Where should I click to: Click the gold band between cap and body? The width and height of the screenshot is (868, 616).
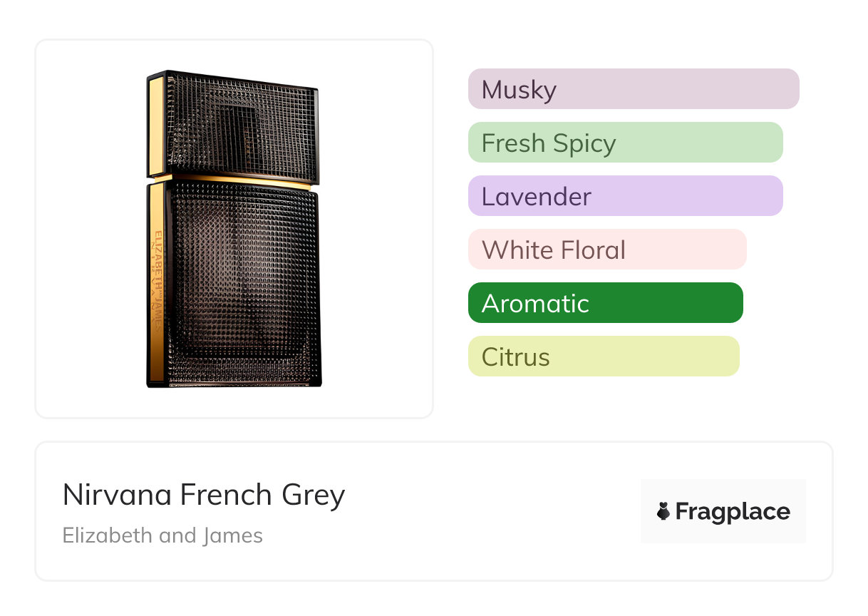tap(235, 180)
